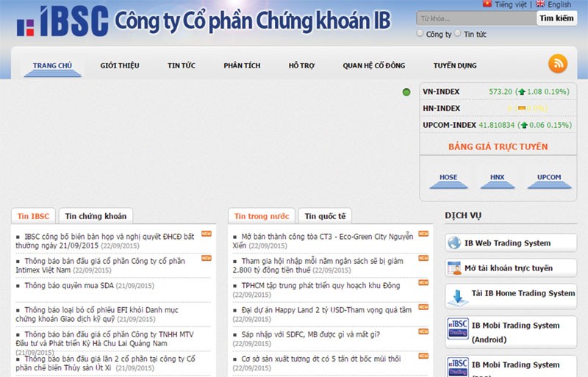Select the Tiếng việt language link
The image size is (588, 377).
[510, 4]
